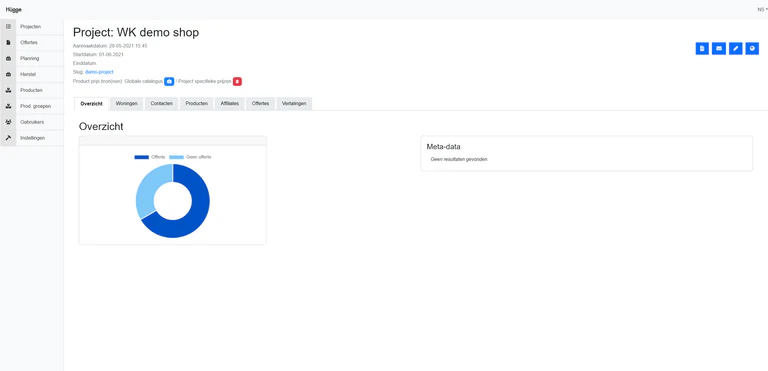
Task: Open Projecten via its sidebar list icon
Action: tap(8, 26)
